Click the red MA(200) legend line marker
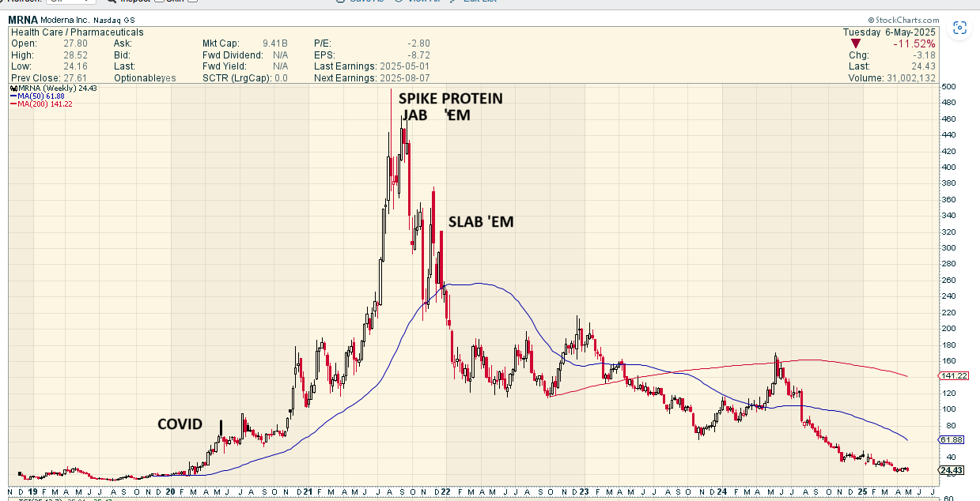This screenshot has height=501, width=980. pos(14,104)
